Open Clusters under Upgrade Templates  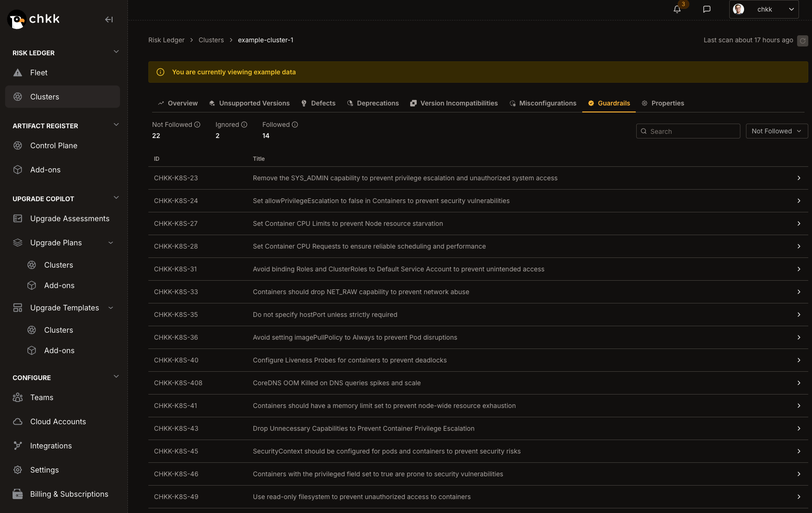coord(59,330)
